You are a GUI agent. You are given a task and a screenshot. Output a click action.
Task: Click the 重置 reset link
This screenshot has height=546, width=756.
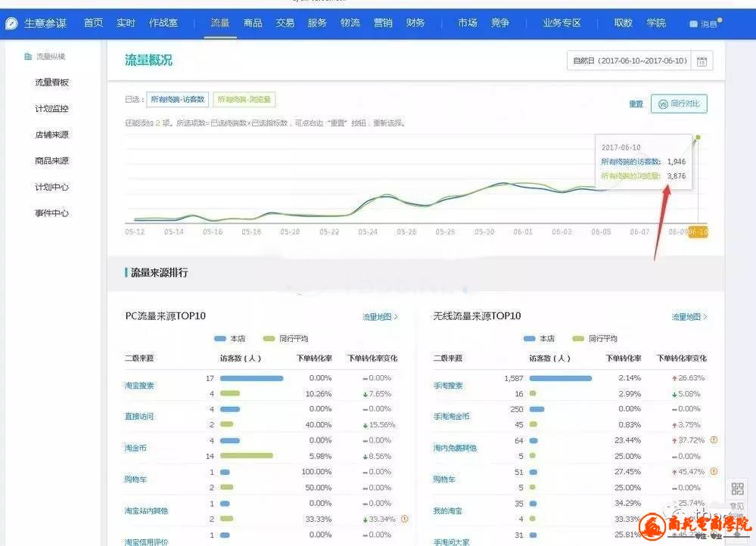pyautogui.click(x=636, y=104)
